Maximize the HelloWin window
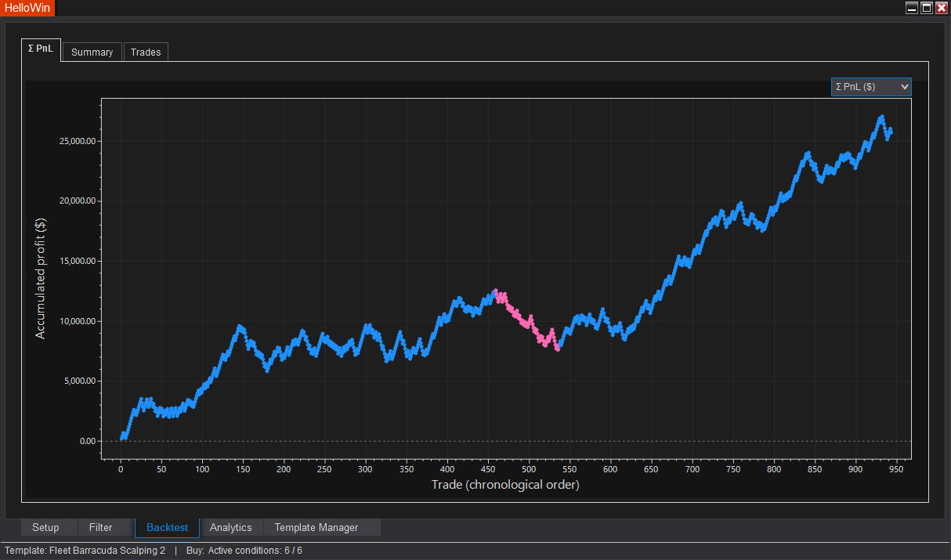The height and width of the screenshot is (560, 951). [x=927, y=8]
